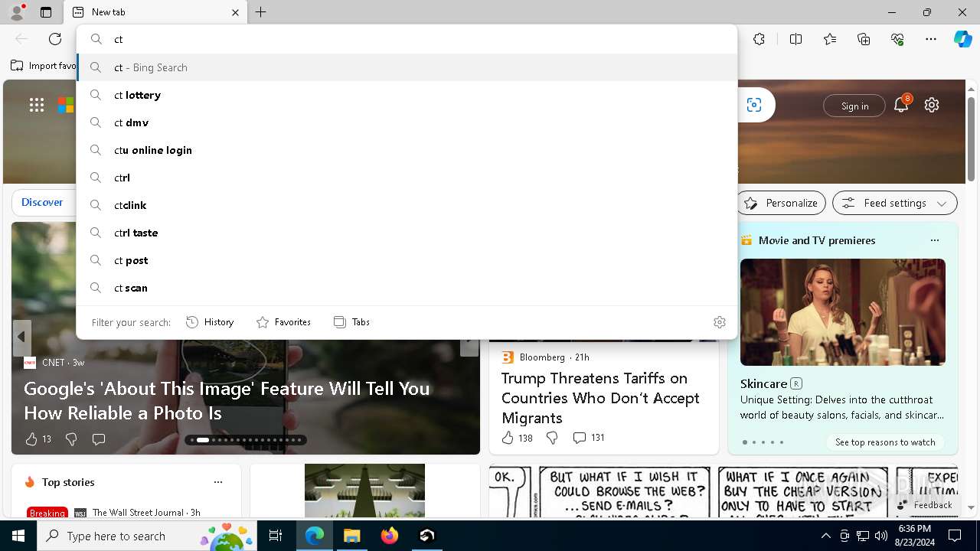Open search suggestion settings gear
This screenshot has width=980, height=551.
[719, 322]
